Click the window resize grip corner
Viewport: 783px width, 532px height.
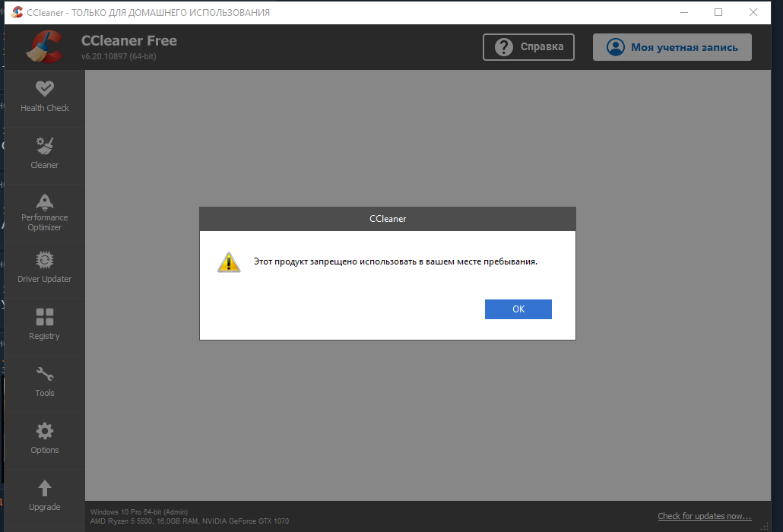pos(765,526)
